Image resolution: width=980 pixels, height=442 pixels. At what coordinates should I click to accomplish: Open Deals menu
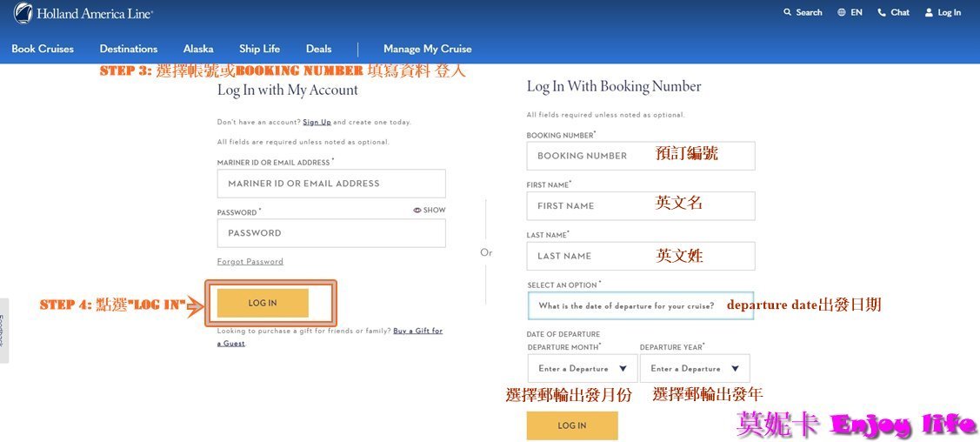click(319, 49)
